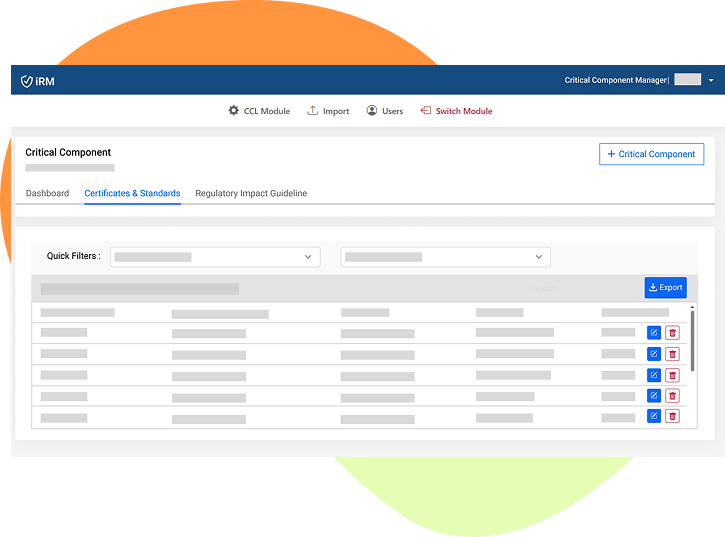Edit the fourth table row
Screen dimensions: 725x537
tap(654, 395)
